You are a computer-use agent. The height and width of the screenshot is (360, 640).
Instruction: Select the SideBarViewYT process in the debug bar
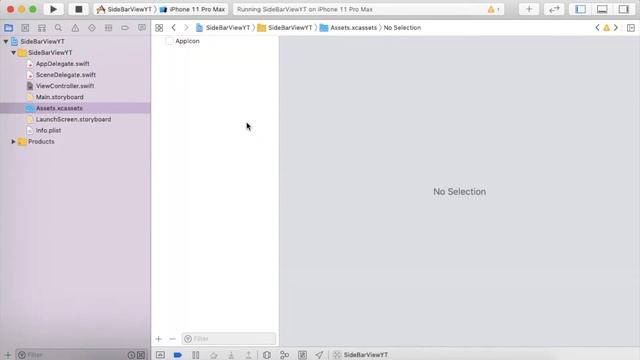tap(361, 355)
